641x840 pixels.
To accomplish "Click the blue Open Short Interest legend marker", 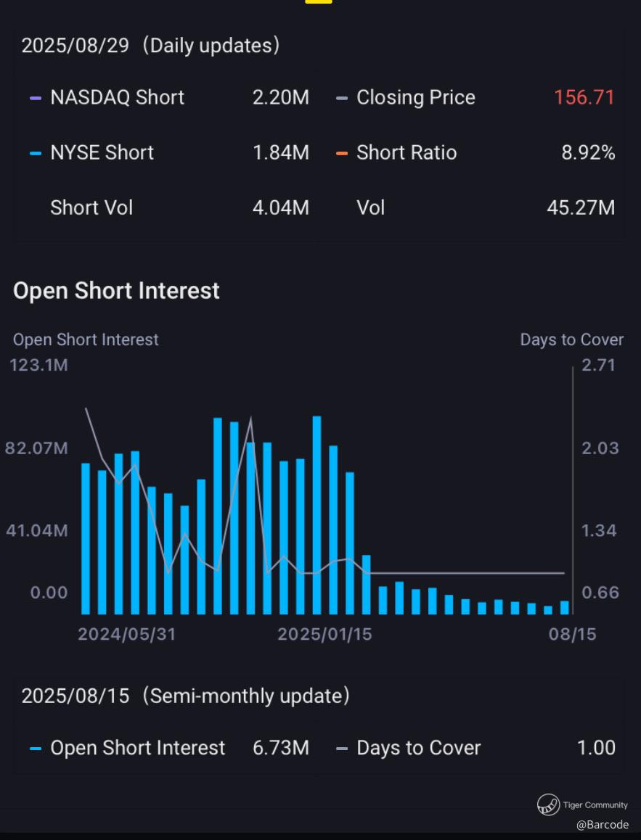I will pyautogui.click(x=36, y=749).
